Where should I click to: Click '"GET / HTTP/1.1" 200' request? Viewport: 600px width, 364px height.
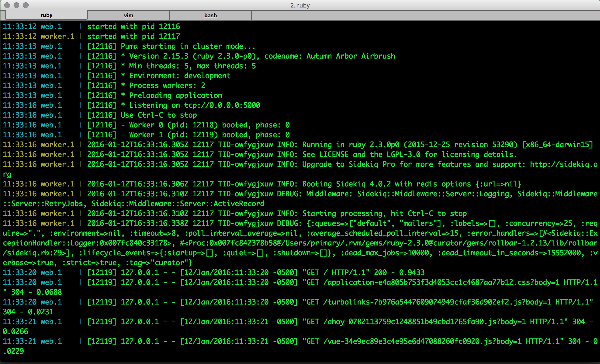pos(344,272)
